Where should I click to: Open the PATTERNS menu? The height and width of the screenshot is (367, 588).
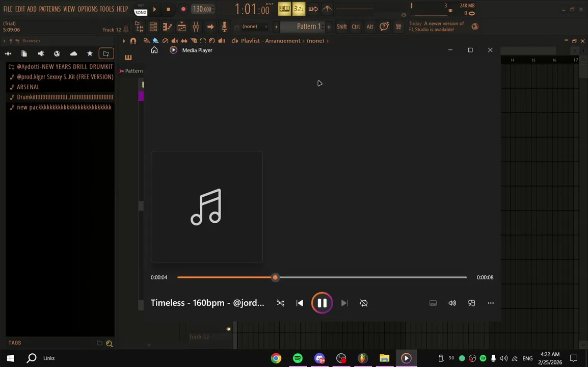(x=50, y=9)
